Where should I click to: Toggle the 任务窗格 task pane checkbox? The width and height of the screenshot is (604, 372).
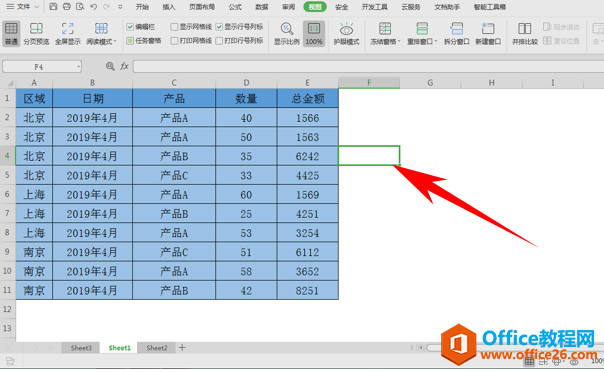(130, 40)
